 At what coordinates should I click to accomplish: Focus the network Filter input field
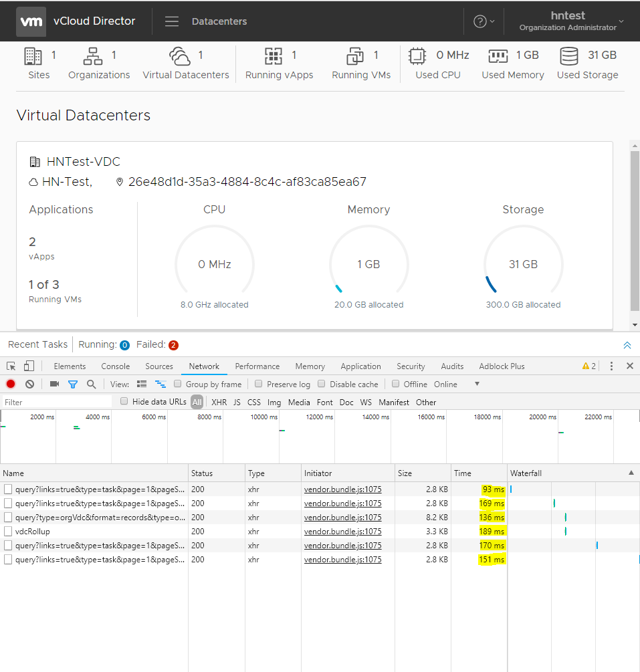(x=58, y=402)
